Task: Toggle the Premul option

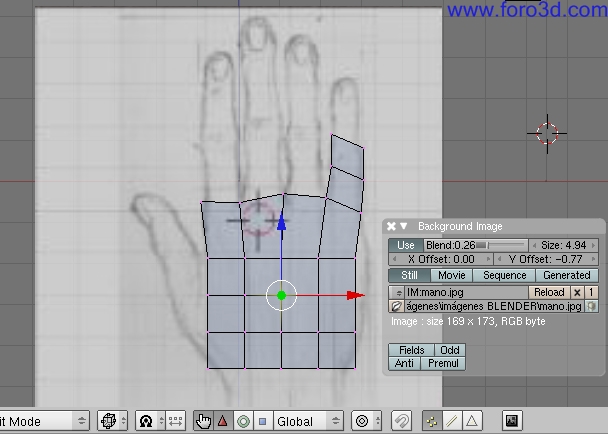Action: (x=443, y=363)
